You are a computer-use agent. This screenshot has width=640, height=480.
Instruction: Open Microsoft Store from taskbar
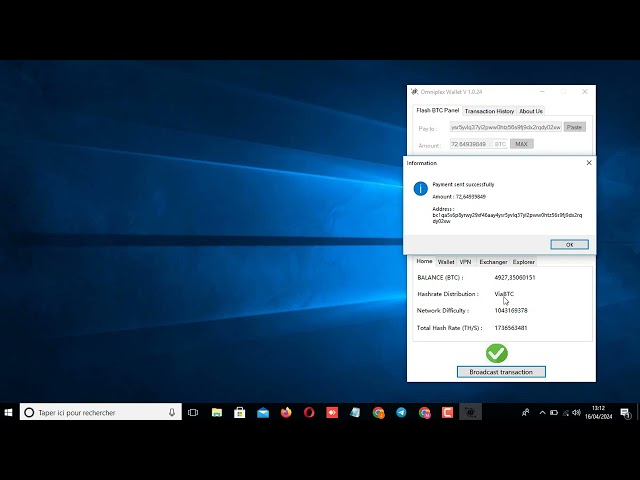pos(240,413)
